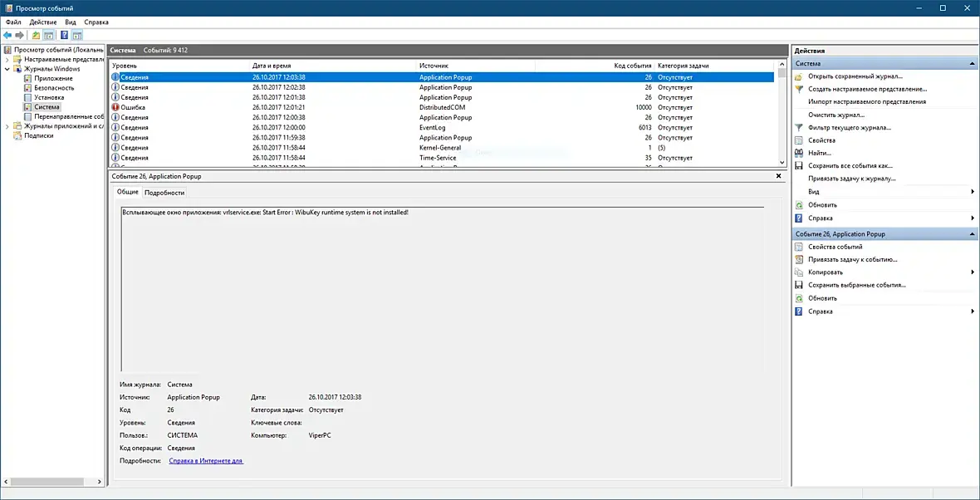Click the Свойства событий icon
This screenshot has height=500, width=980.
(798, 247)
